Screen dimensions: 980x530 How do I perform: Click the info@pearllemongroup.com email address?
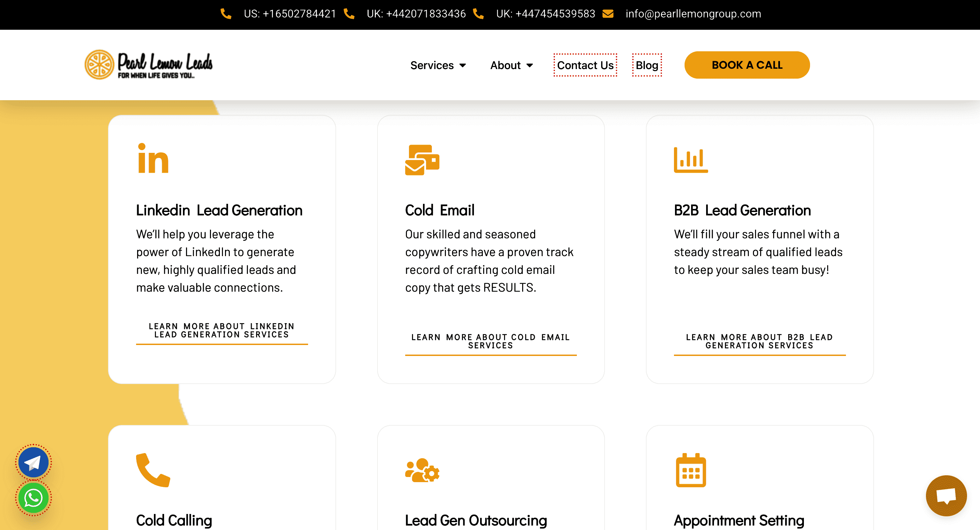click(x=693, y=14)
